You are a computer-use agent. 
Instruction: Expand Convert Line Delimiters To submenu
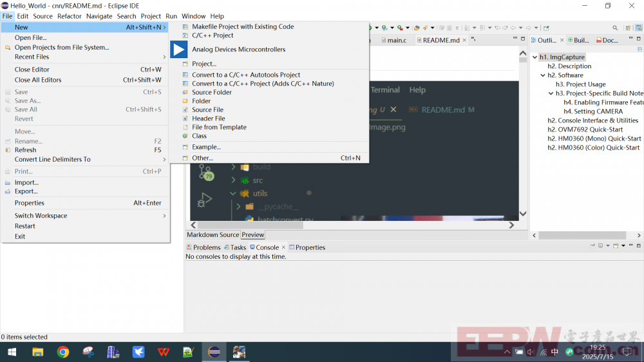point(164,160)
